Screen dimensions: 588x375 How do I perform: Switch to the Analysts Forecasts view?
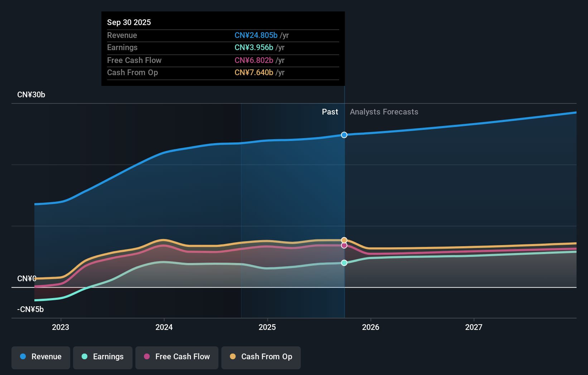click(x=384, y=112)
